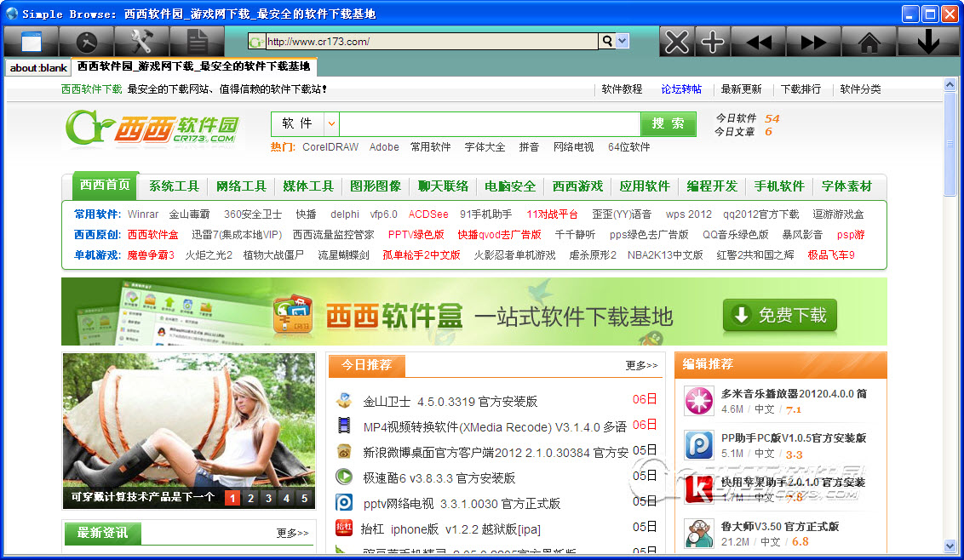Viewport: 964px width, 560px height.
Task: Click the 拾杠 iphone版 red icon
Action: coord(344,528)
